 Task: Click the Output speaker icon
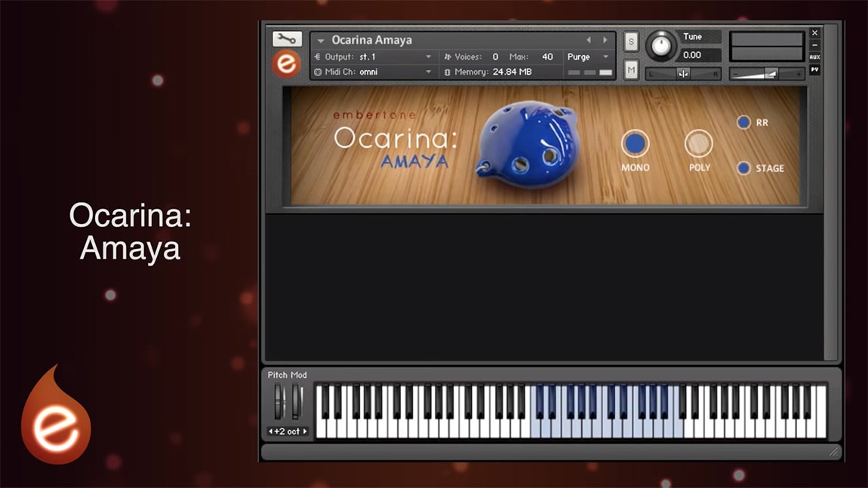pyautogui.click(x=318, y=57)
